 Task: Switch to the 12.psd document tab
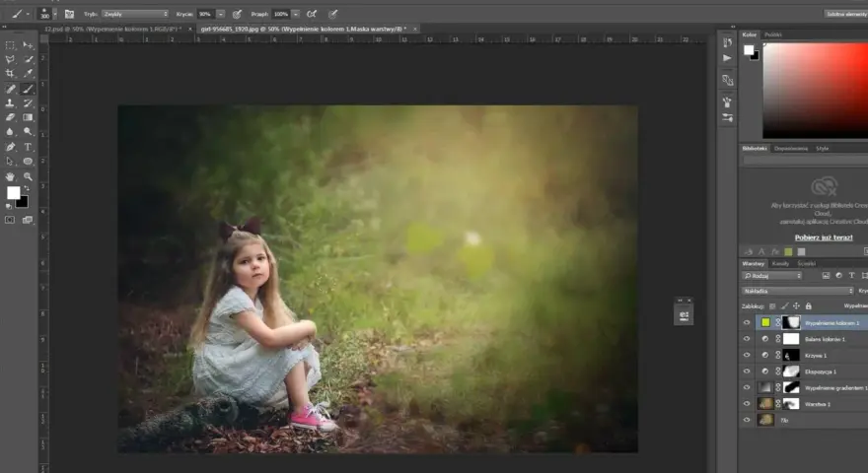coord(112,29)
